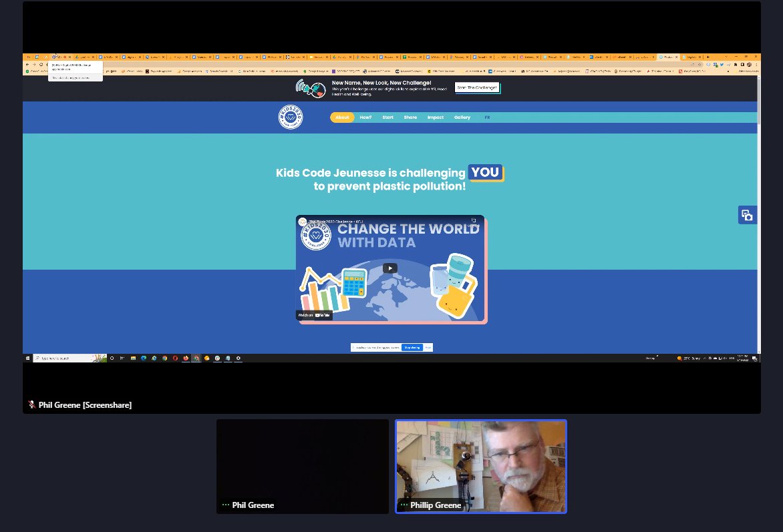The height and width of the screenshot is (532, 783).
Task: Select the Phillip Greene webcam tile
Action: click(481, 467)
